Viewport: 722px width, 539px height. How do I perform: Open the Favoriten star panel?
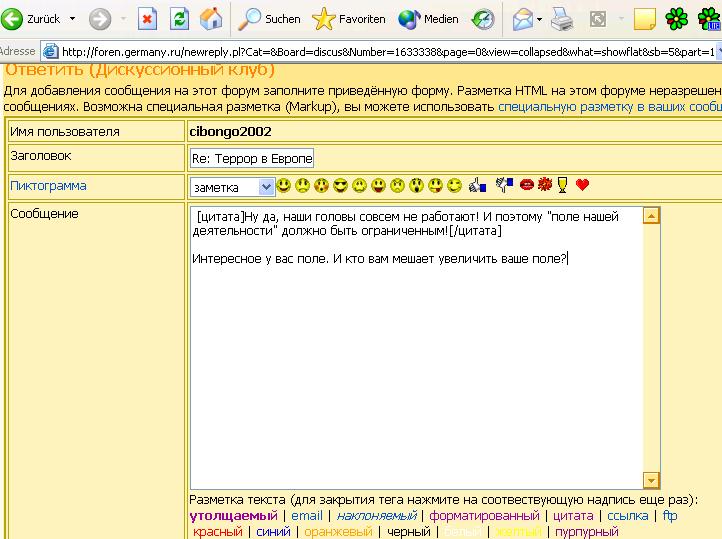pos(349,19)
